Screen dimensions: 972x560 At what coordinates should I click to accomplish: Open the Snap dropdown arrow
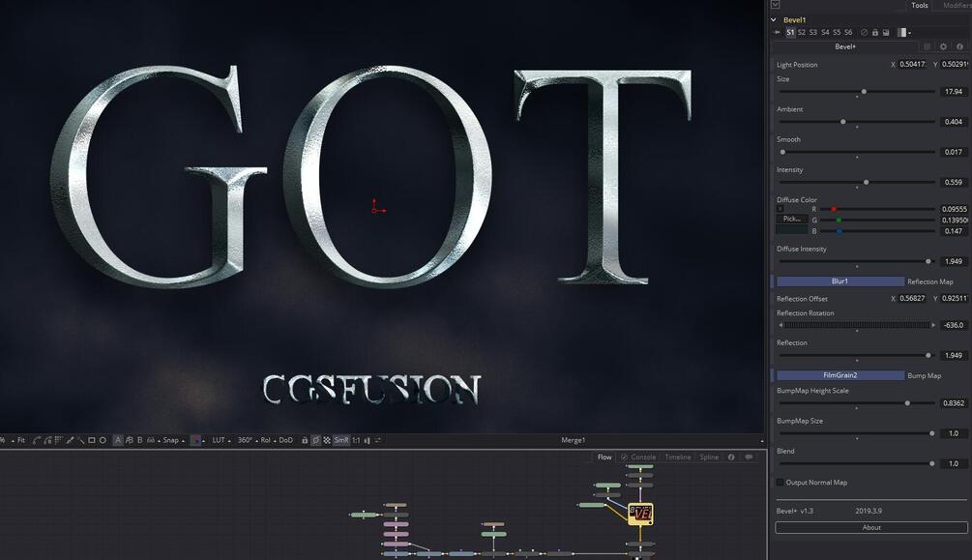(183, 441)
